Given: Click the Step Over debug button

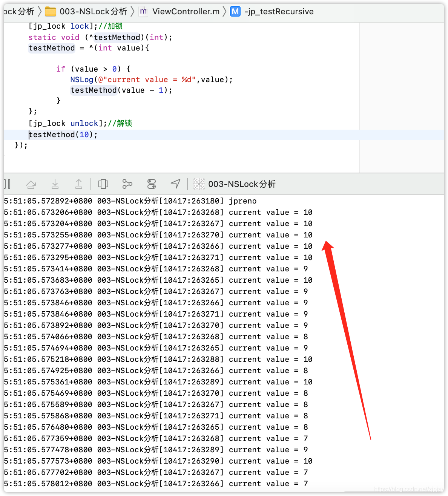Looking at the screenshot, I should 31,184.
